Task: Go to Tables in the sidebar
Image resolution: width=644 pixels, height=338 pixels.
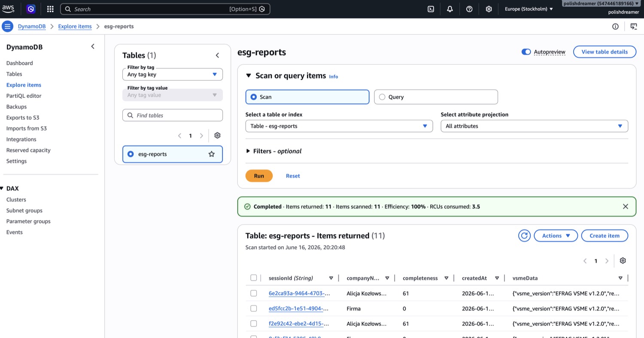Action: click(x=14, y=74)
